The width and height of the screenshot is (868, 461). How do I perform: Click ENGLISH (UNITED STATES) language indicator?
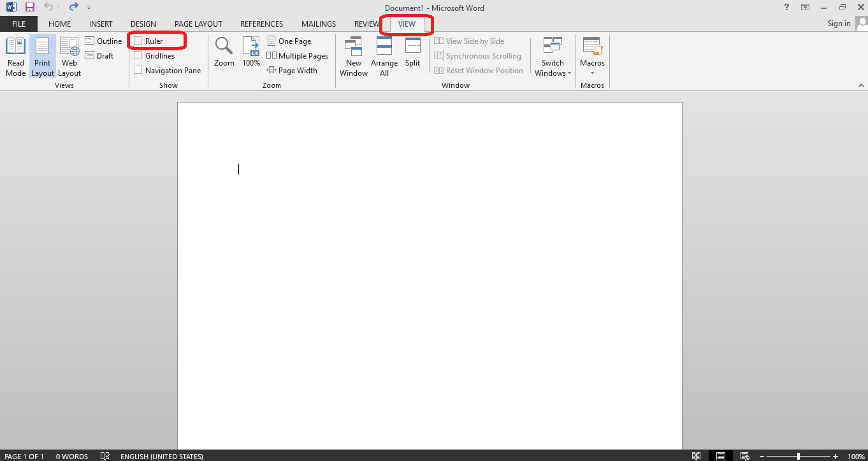[x=161, y=456]
